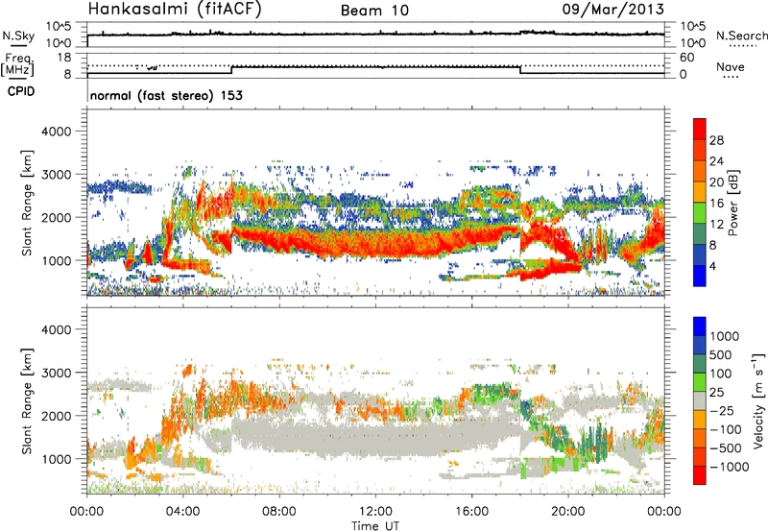Screen dimensions: 768x532
Task: Click the '20:00' time tick label
Action: click(x=568, y=512)
